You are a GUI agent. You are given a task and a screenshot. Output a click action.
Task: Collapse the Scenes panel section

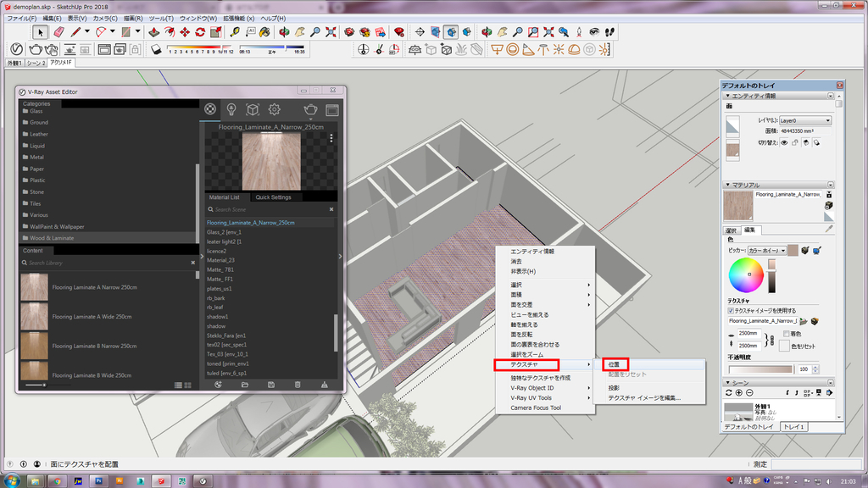coord(728,383)
